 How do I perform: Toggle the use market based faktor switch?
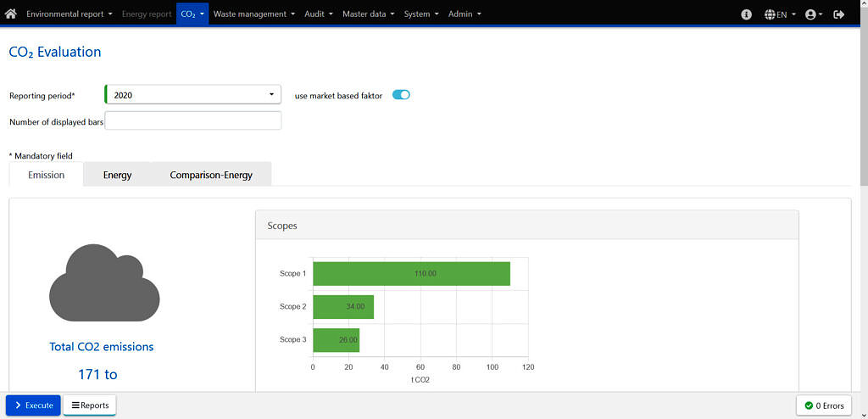[x=401, y=95]
